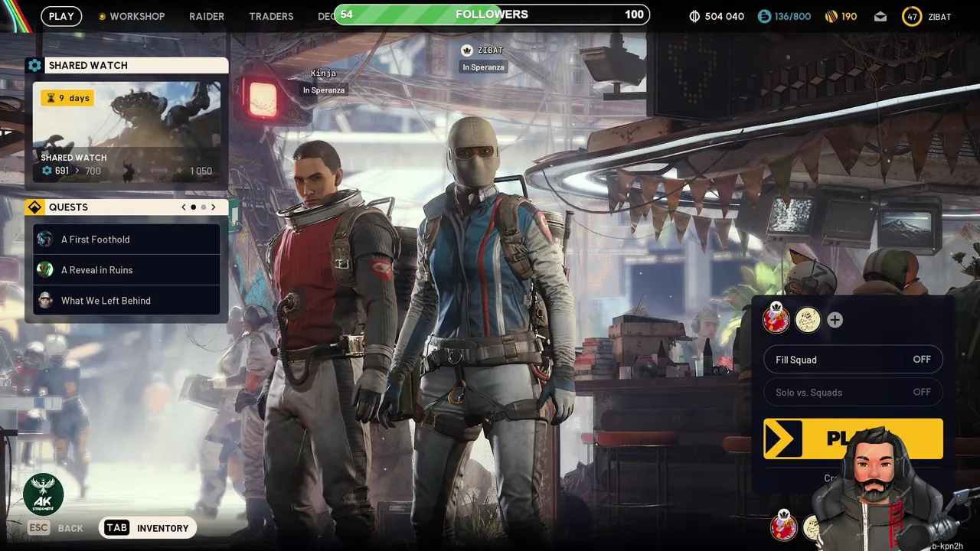Click the Quests diamond header icon
Screen dimensions: 980x551
pyautogui.click(x=34, y=207)
